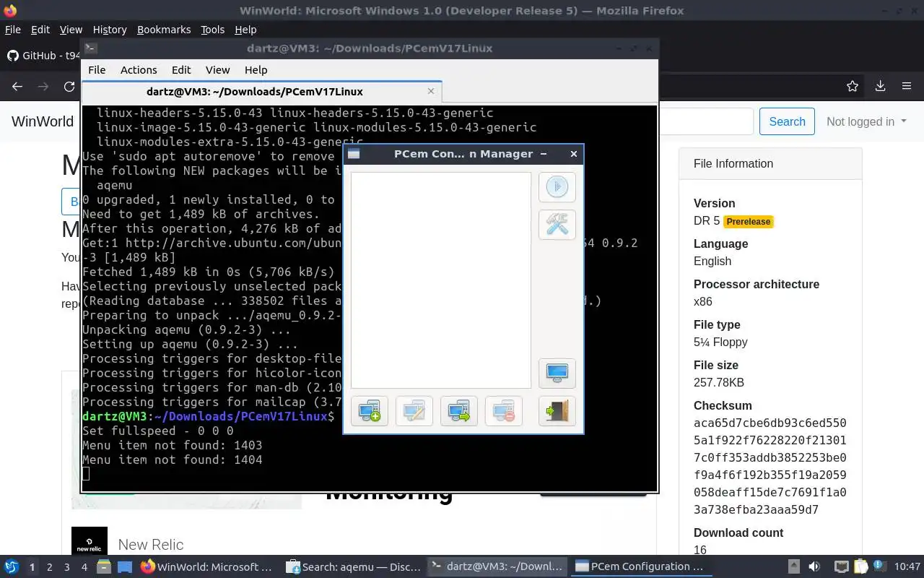This screenshot has width=924, height=578.
Task: Click the show desktop panel icon
Action: point(124,567)
